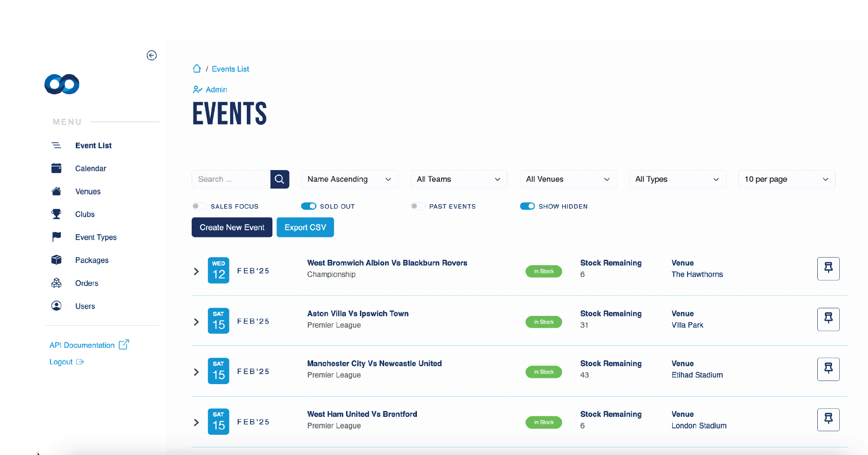Pin the Aston Villa Vs Ipswich Town event
Viewport: 868px width, 455px height.
(x=828, y=319)
